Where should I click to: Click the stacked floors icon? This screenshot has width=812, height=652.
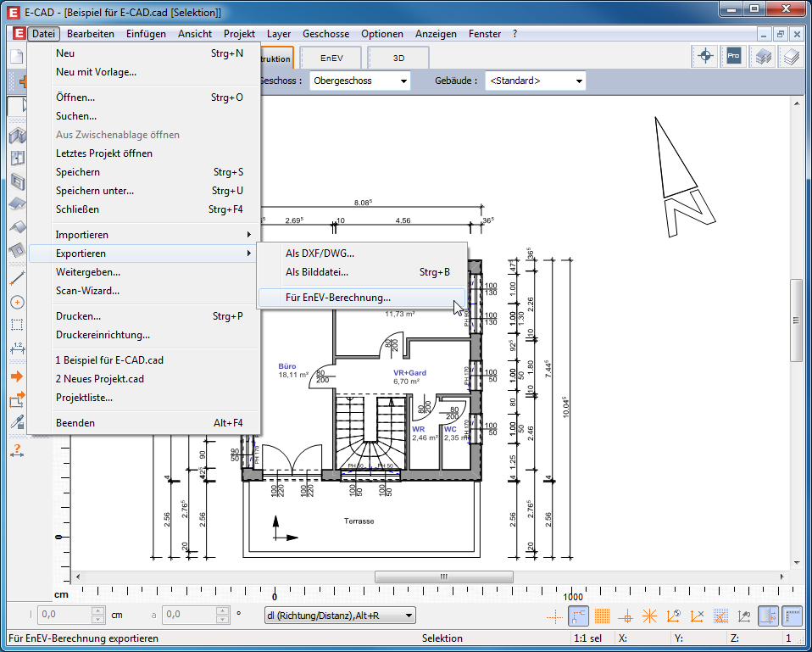(x=763, y=56)
